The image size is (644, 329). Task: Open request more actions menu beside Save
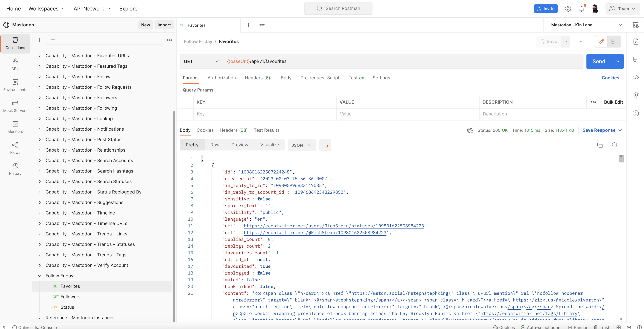click(579, 42)
